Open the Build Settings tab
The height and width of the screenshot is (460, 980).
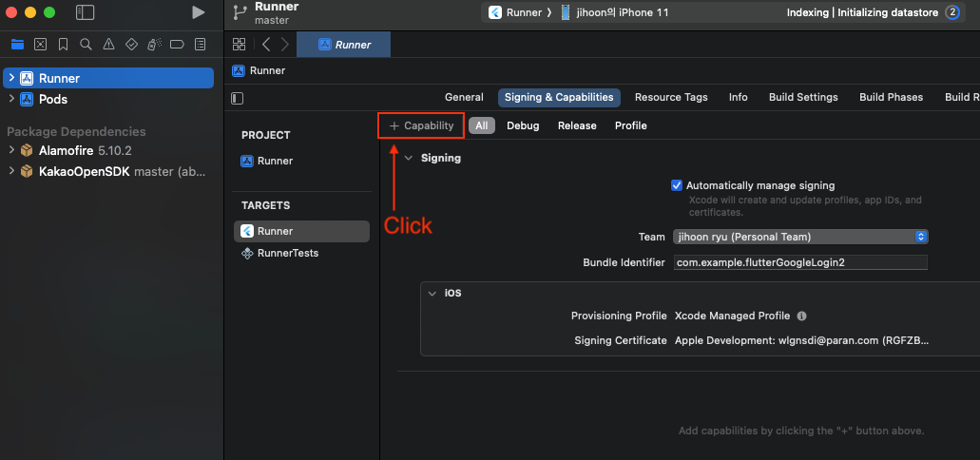(803, 98)
